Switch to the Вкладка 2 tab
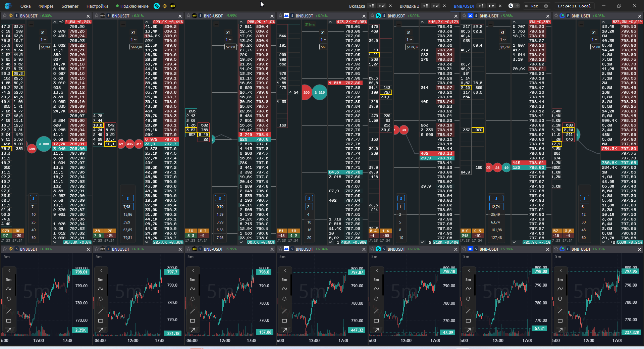Viewport: 644px width, 349px height. pos(409,6)
